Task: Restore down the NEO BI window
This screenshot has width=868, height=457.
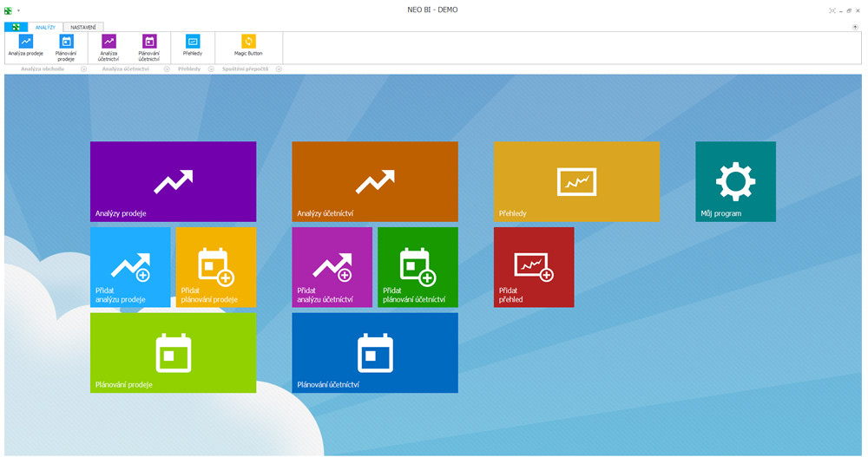Action: [x=849, y=10]
